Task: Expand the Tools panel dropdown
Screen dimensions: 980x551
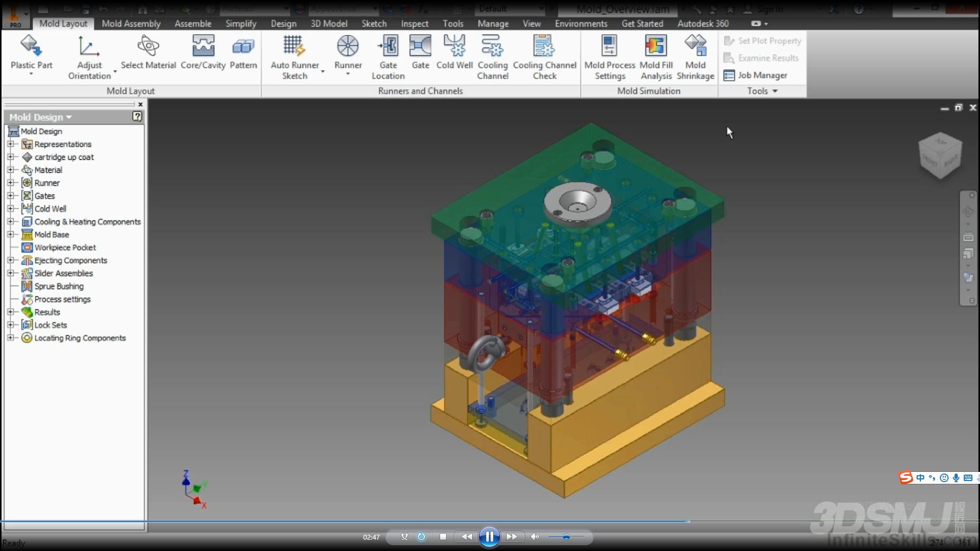Action: 762,91
